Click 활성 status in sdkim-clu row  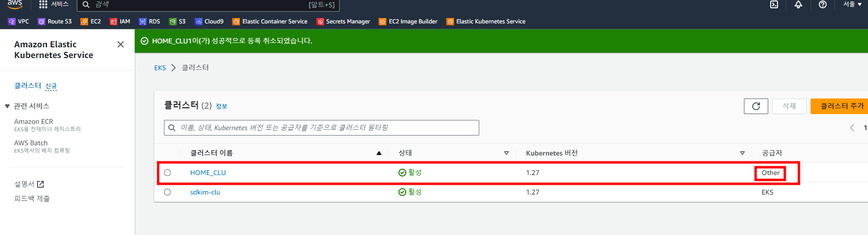[x=410, y=192]
